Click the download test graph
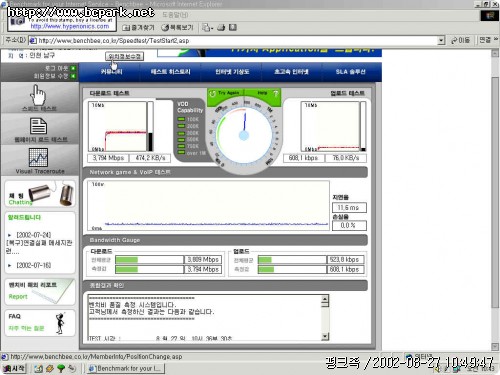Viewport: 500px width, 375px height. tap(117, 127)
